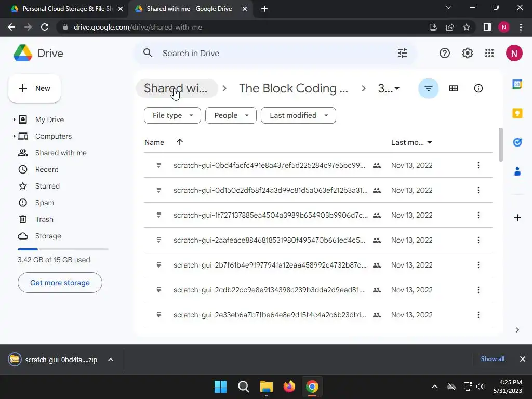
Task: Open more actions for scratch-gui-0bd4facfc491 row
Action: click(x=478, y=165)
